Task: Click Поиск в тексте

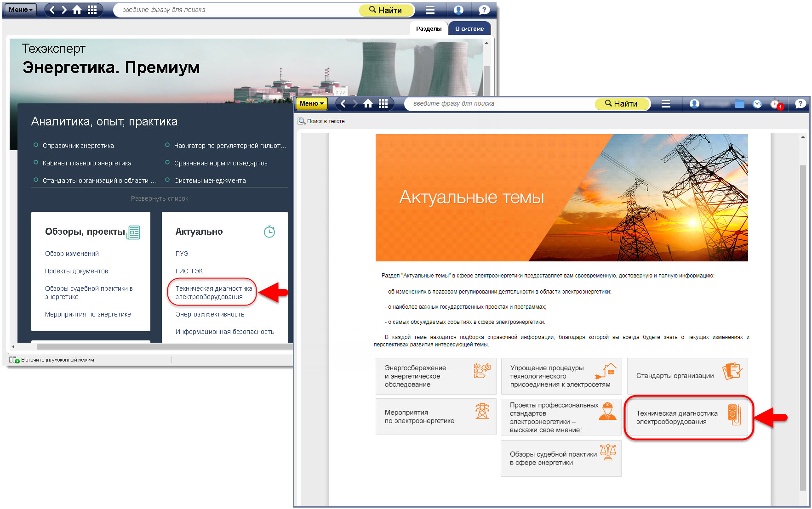Action: click(321, 121)
